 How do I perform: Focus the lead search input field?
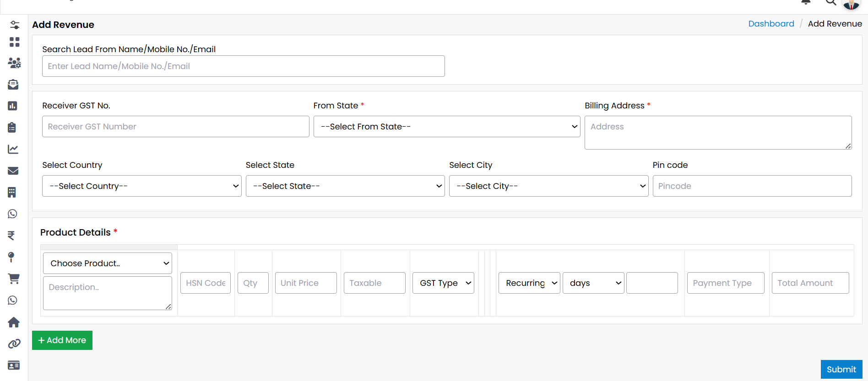(x=243, y=66)
